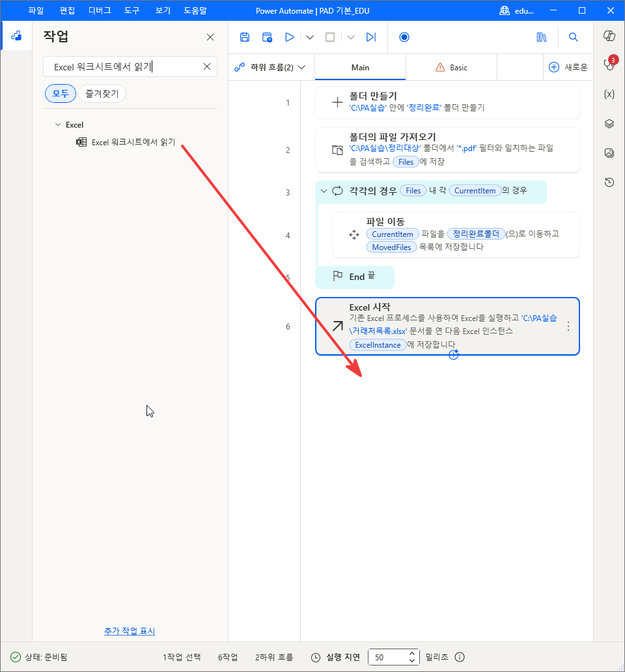Click 2하위 흐름 status text
Viewport: 625px width, 672px height.
coord(274,657)
